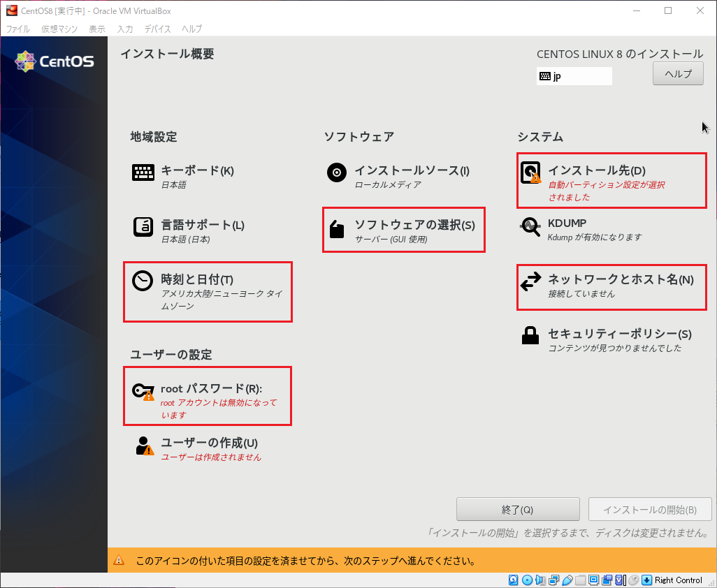717x588 pixels.
Task: Click the display status bar icon
Action: pos(593,580)
